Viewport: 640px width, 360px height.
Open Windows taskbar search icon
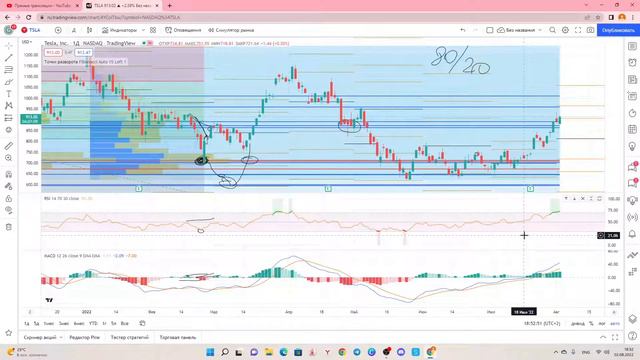(x=224, y=352)
